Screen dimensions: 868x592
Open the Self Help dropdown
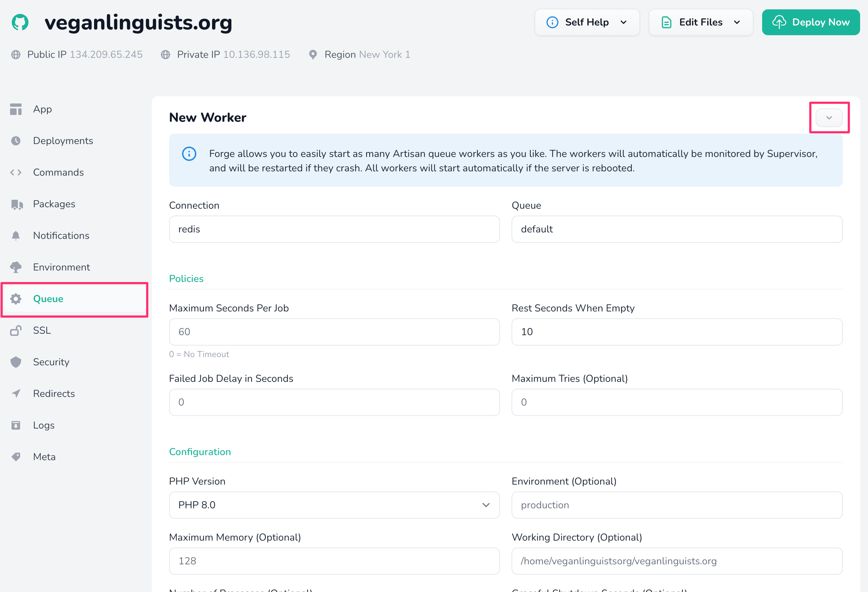pyautogui.click(x=587, y=22)
